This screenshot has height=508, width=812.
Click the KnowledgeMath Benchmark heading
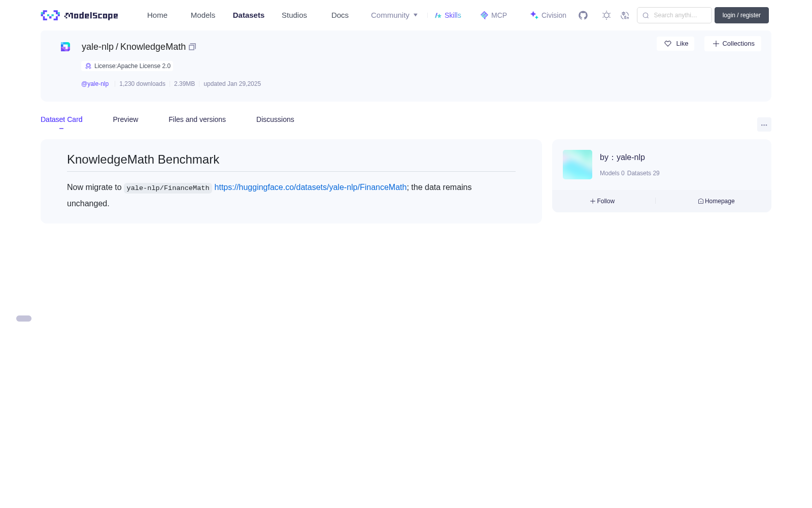click(143, 160)
